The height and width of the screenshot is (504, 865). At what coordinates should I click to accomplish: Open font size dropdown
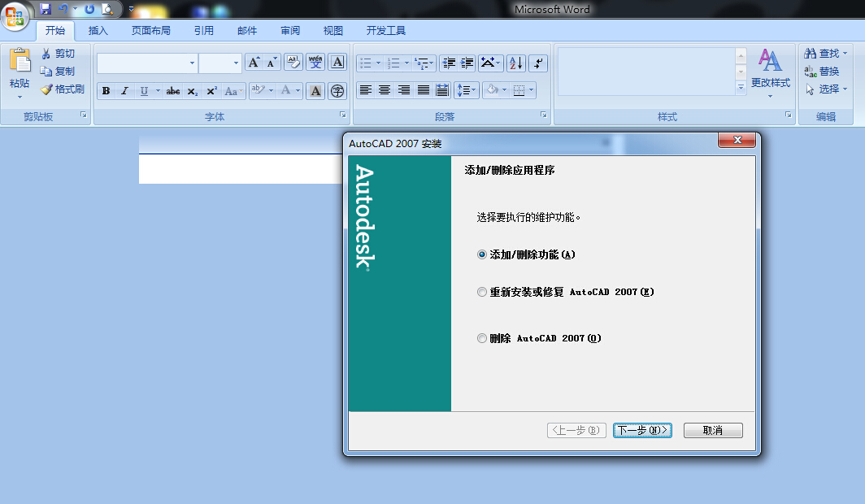[236, 63]
